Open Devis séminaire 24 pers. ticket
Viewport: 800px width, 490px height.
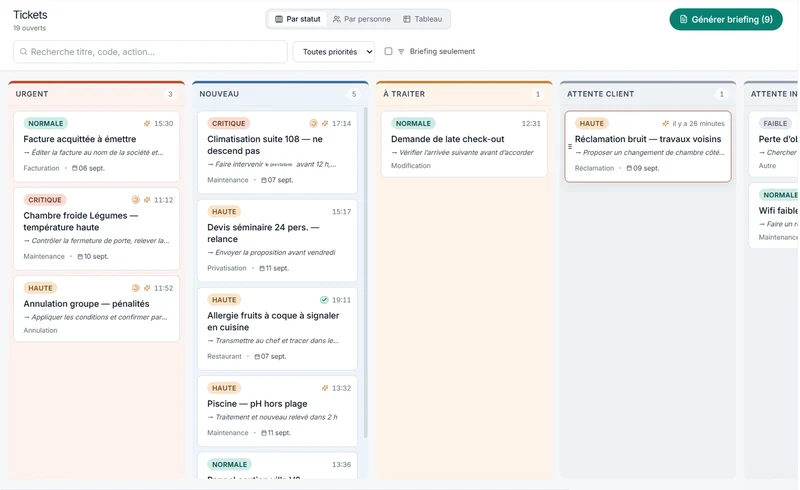278,240
